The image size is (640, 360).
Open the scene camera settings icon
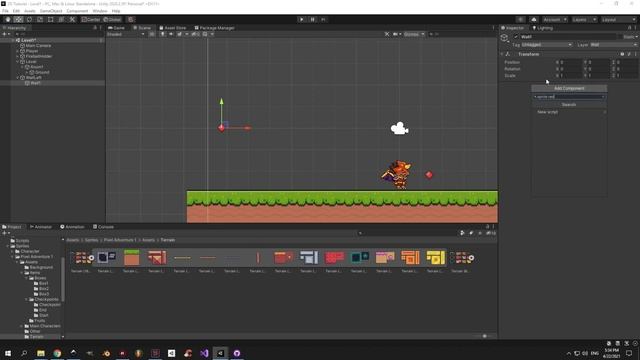[396, 34]
